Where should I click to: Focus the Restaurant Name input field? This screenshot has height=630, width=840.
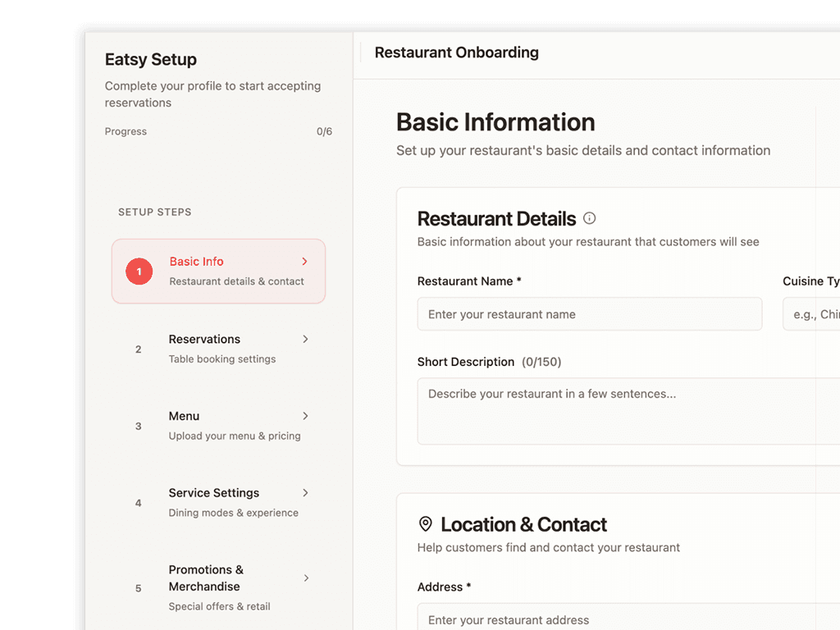(x=590, y=314)
